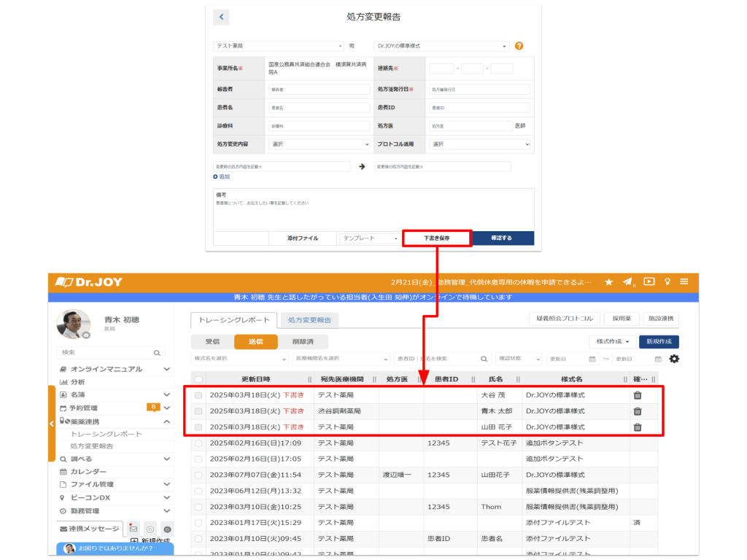Switch to the 処方変更報告 tab

tap(309, 320)
